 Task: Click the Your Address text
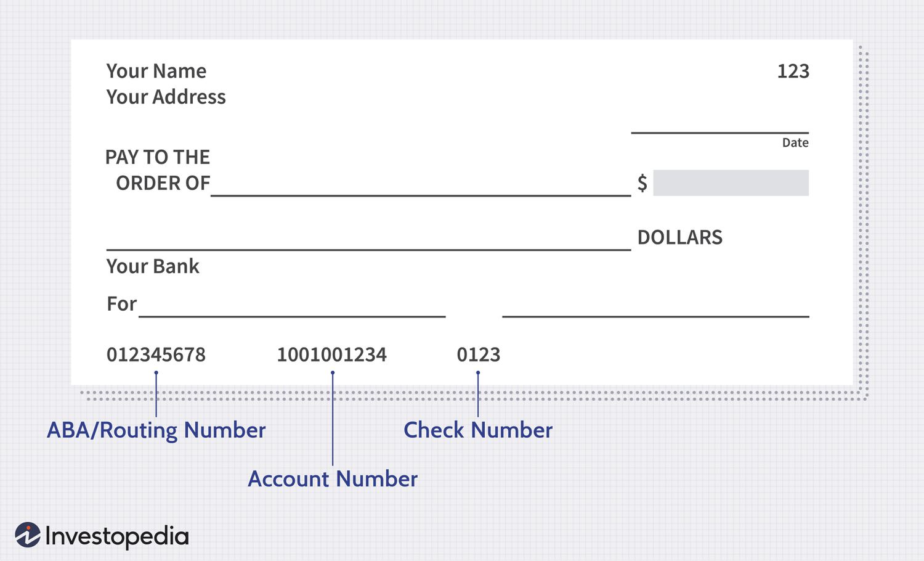166,97
